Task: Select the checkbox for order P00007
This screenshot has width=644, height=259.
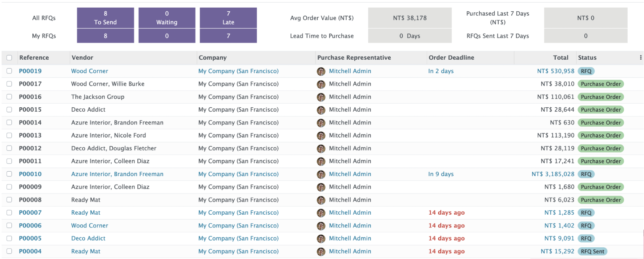Action: coord(9,212)
